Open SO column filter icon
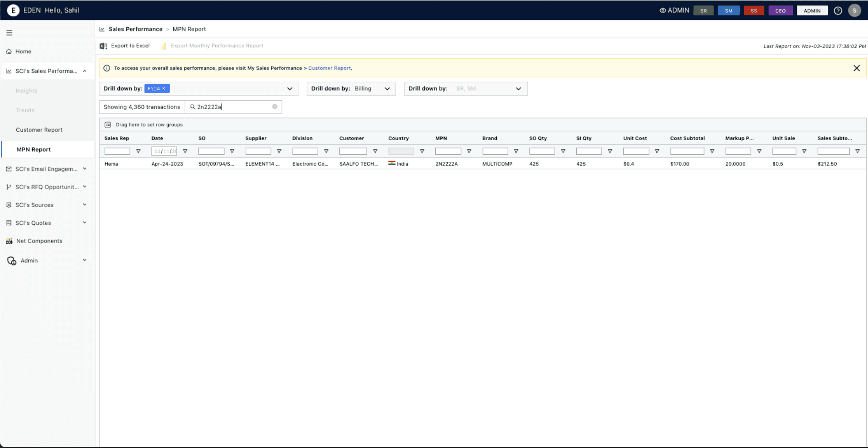 coord(232,151)
